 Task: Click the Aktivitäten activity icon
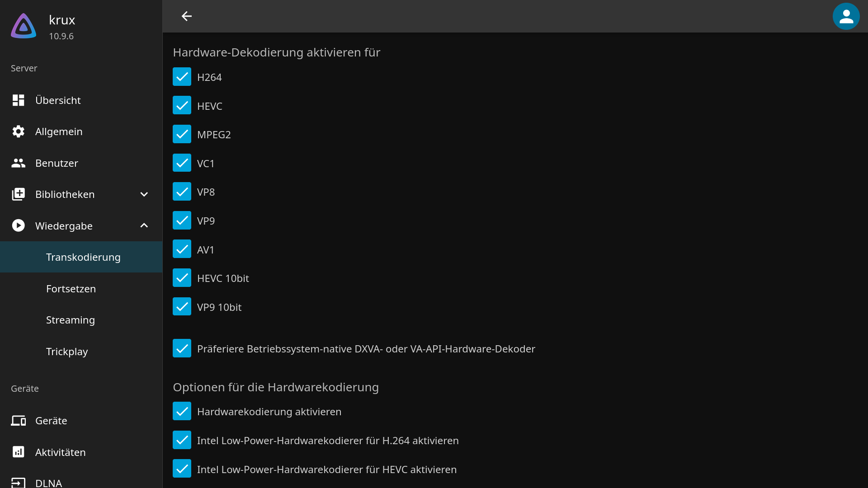tap(18, 452)
